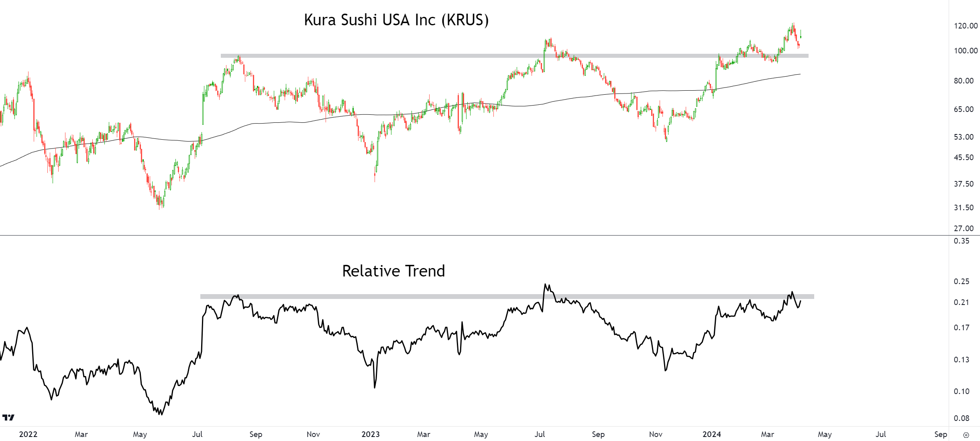The image size is (980, 441).
Task: Click the 0.10 relative trend axis label
Action: point(962,391)
